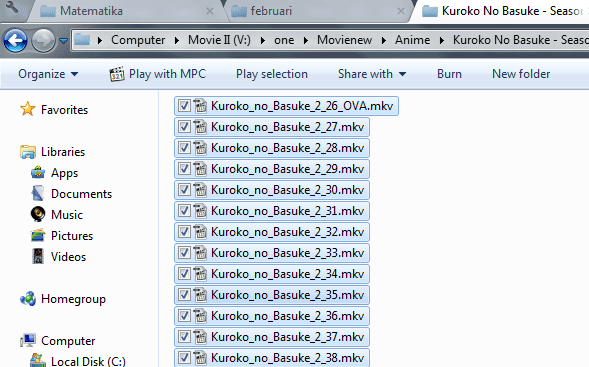Click file icon of Kuroko_no_Basuke_2_30.mkv
This screenshot has width=589, height=367.
point(200,190)
